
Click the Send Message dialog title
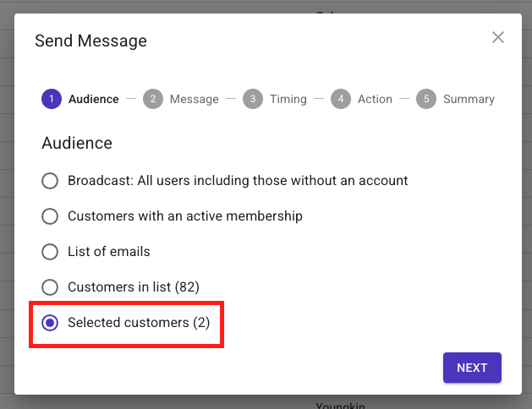pyautogui.click(x=90, y=41)
